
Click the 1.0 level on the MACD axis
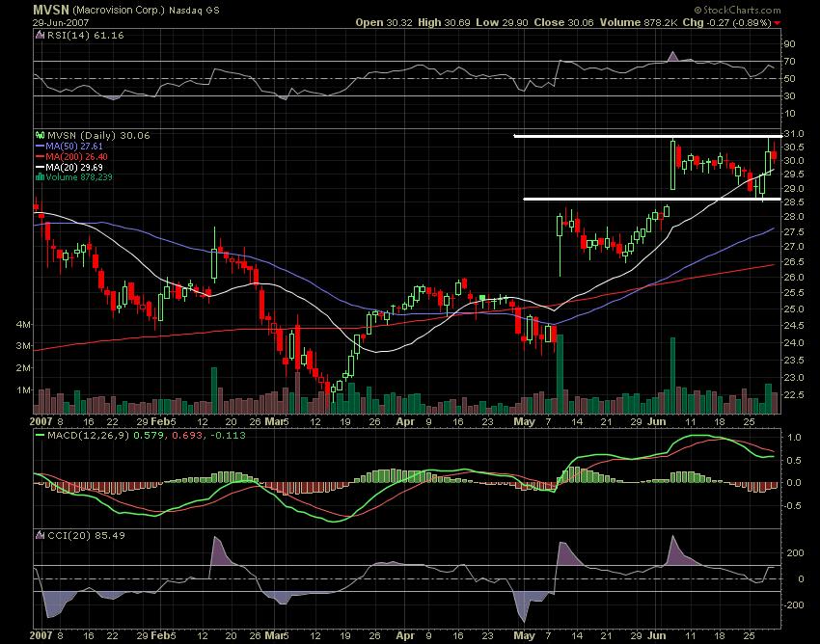794,437
